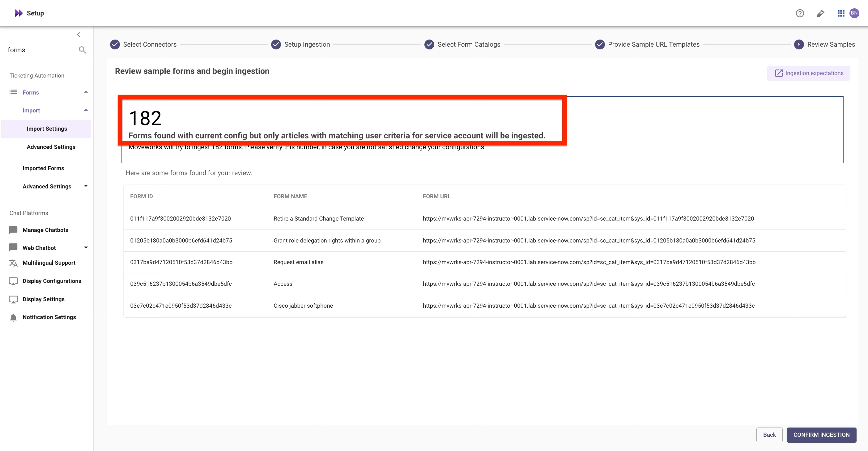Click form name Retire a Standard Change Template
This screenshot has height=451, width=868.
coord(318,219)
